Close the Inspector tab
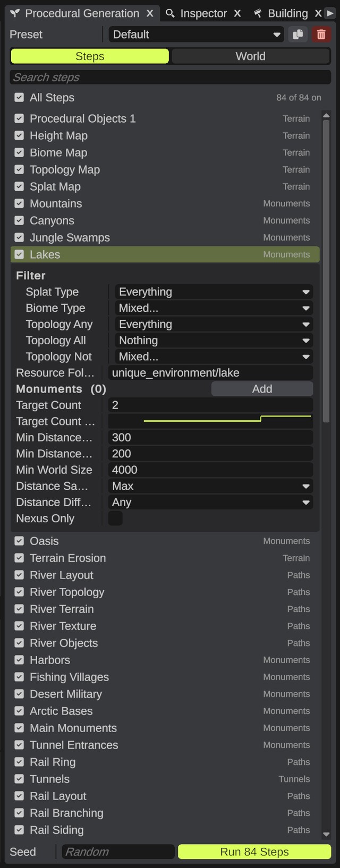This screenshot has width=340, height=868. coord(237,13)
